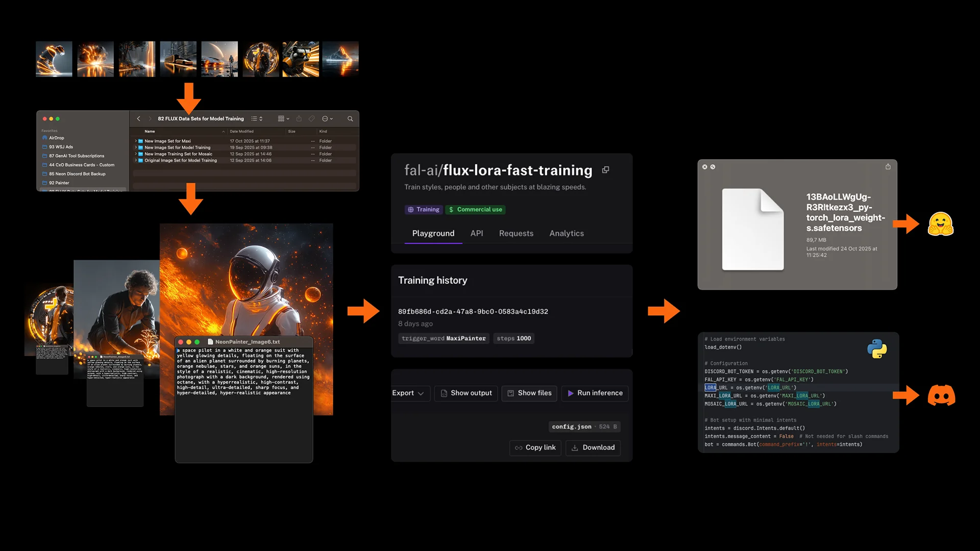The width and height of the screenshot is (980, 551).
Task: Open the Analytics tab
Action: 567,234
